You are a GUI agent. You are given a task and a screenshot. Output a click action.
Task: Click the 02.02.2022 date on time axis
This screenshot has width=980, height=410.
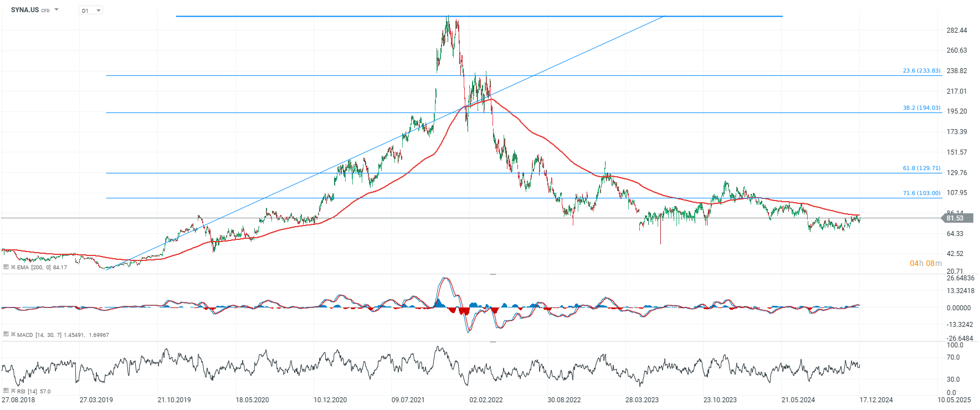pyautogui.click(x=486, y=400)
